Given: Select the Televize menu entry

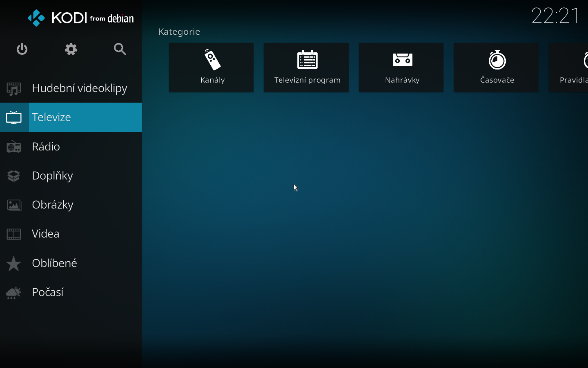Looking at the screenshot, I should click(x=71, y=117).
